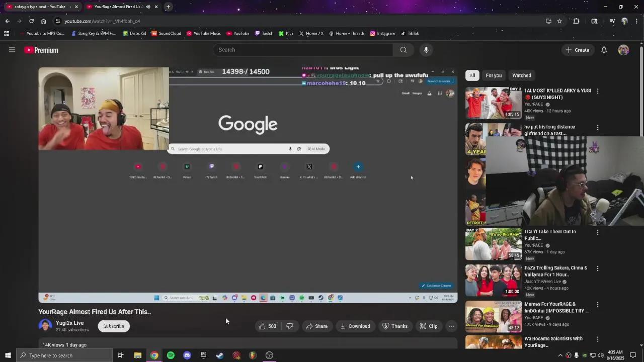The image size is (644, 362).
Task: Mute the tab via its speaker icon
Action: [148, 7]
